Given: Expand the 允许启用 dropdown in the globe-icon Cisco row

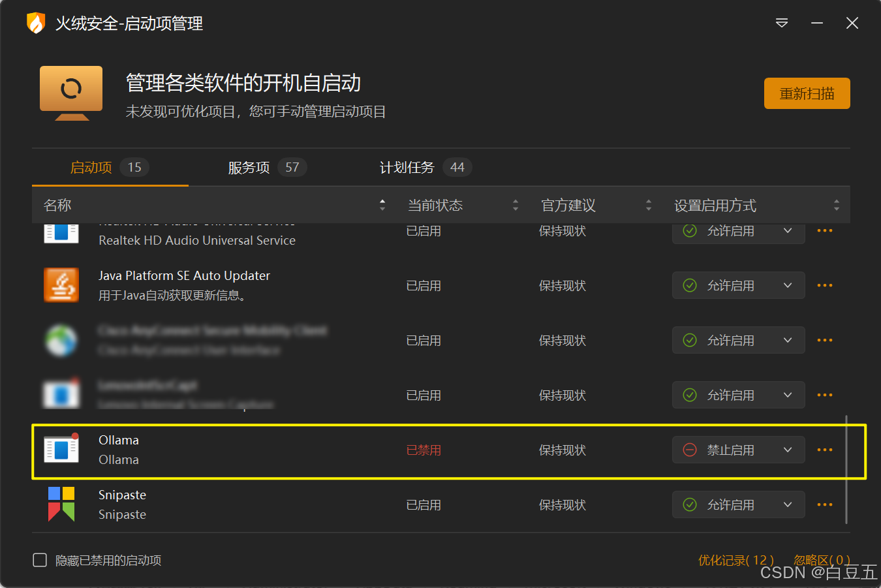Looking at the screenshot, I should 738,340.
